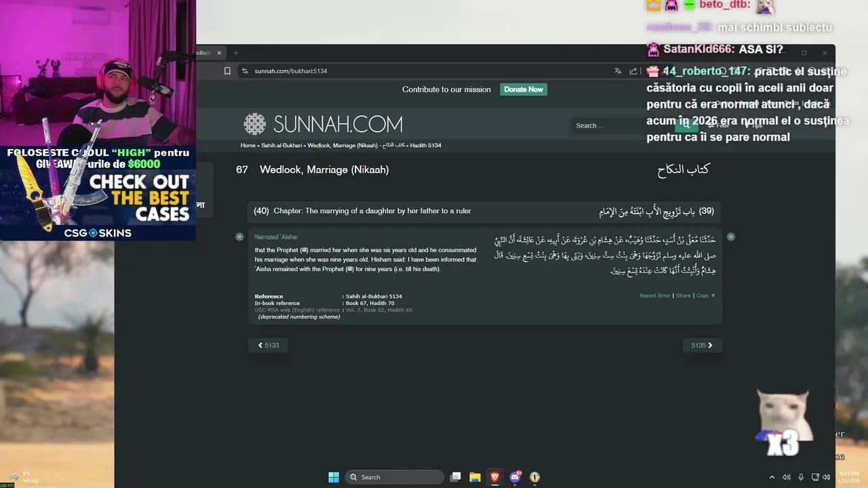Image resolution: width=868 pixels, height=488 pixels.
Task: Click the Brave browser taskbar icon
Action: click(x=495, y=477)
